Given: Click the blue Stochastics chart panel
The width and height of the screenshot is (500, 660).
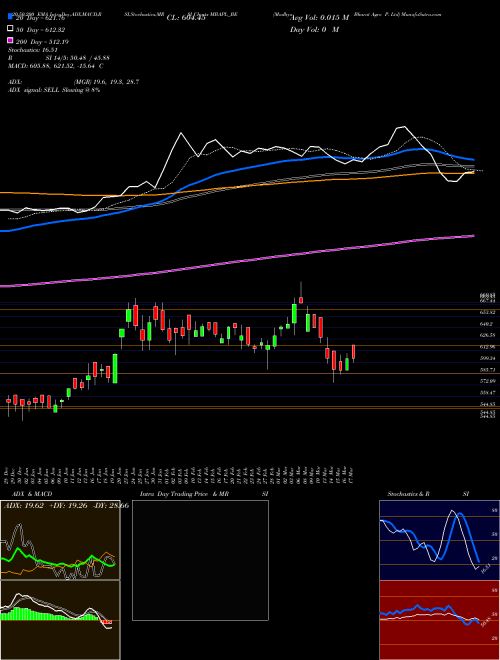Looking at the screenshot, I should pos(439,540).
